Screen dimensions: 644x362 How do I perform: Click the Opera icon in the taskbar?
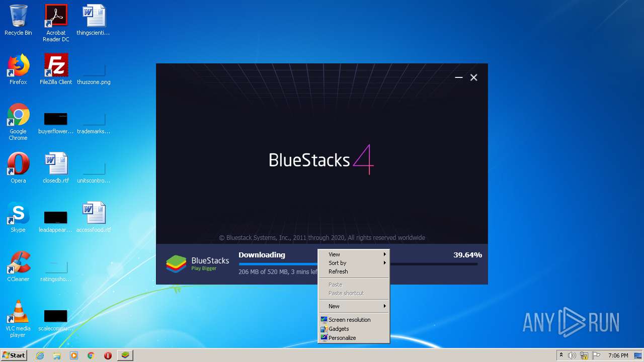tap(108, 355)
